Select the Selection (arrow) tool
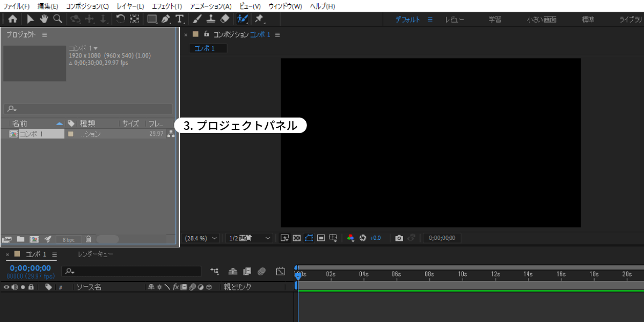Image resolution: width=644 pixels, height=322 pixels. click(x=31, y=19)
